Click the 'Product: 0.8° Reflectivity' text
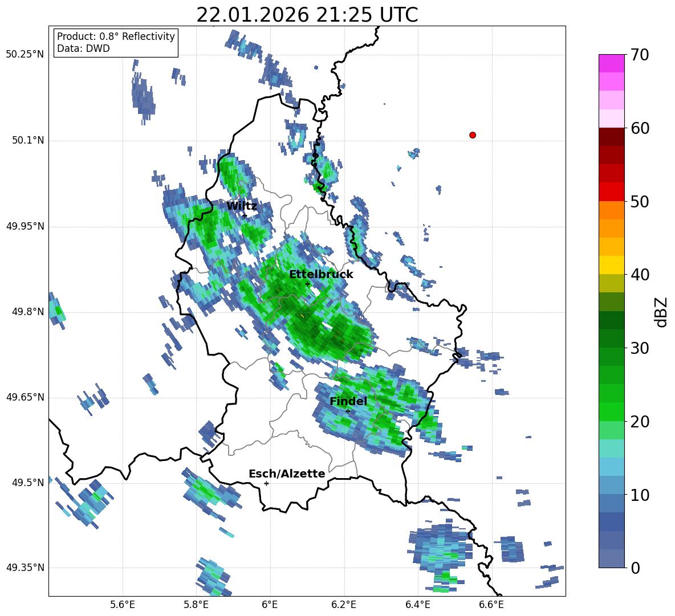This screenshot has width=675, height=616. [116, 36]
